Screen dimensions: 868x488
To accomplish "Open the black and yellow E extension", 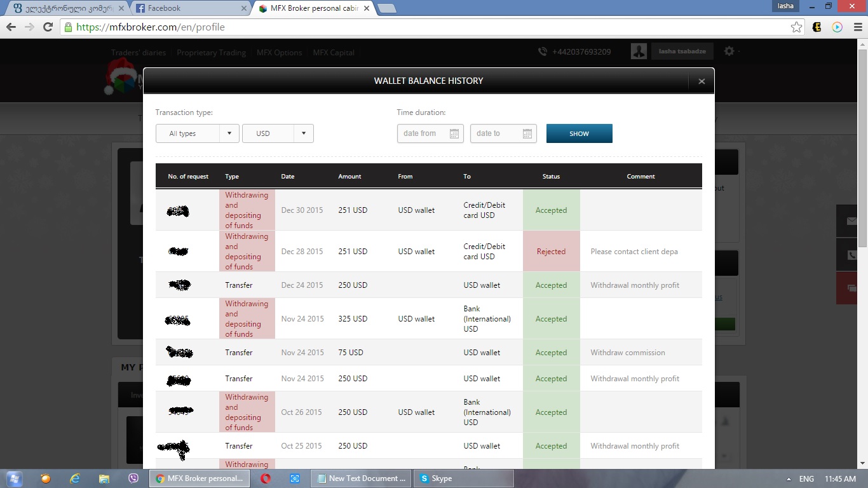I will 817,27.
